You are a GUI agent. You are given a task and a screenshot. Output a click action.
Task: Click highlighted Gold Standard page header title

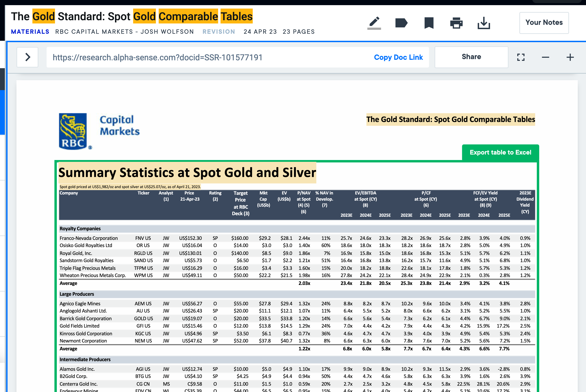(450, 119)
